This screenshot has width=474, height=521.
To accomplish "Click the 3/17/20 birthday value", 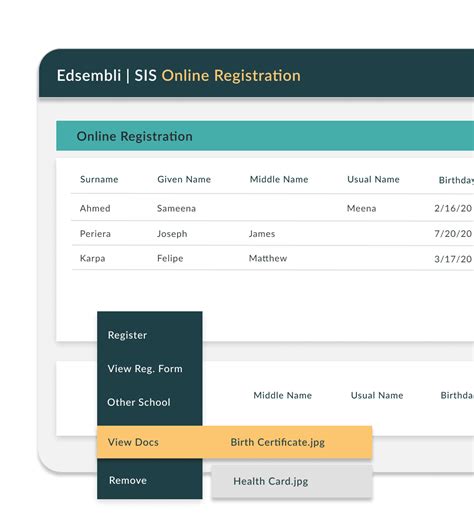I will [x=453, y=259].
